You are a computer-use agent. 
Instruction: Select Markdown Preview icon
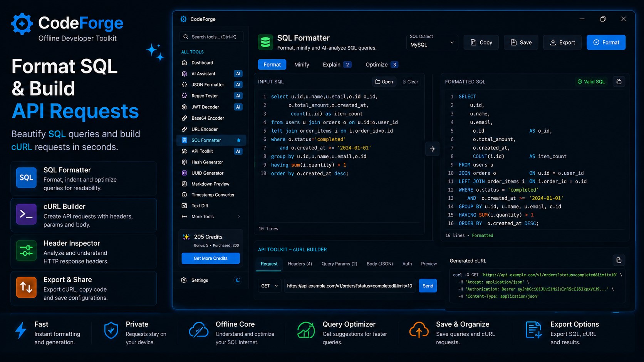point(184,184)
